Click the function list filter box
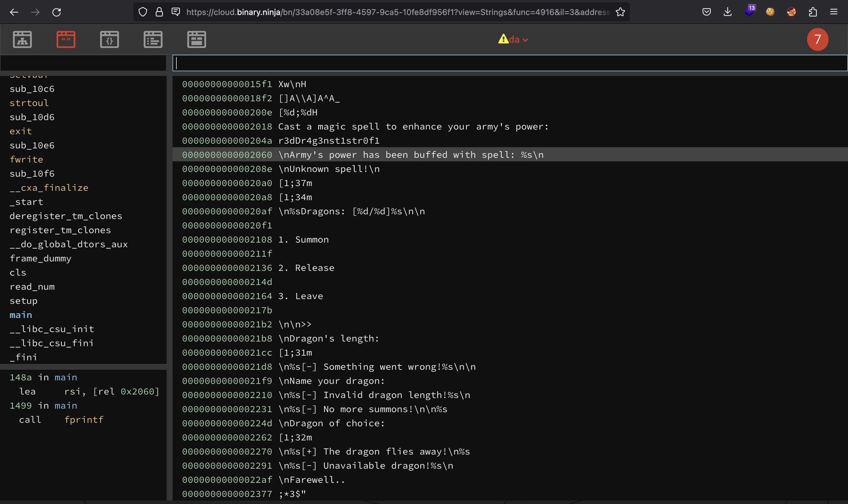The width and height of the screenshot is (848, 504). pos(83,63)
